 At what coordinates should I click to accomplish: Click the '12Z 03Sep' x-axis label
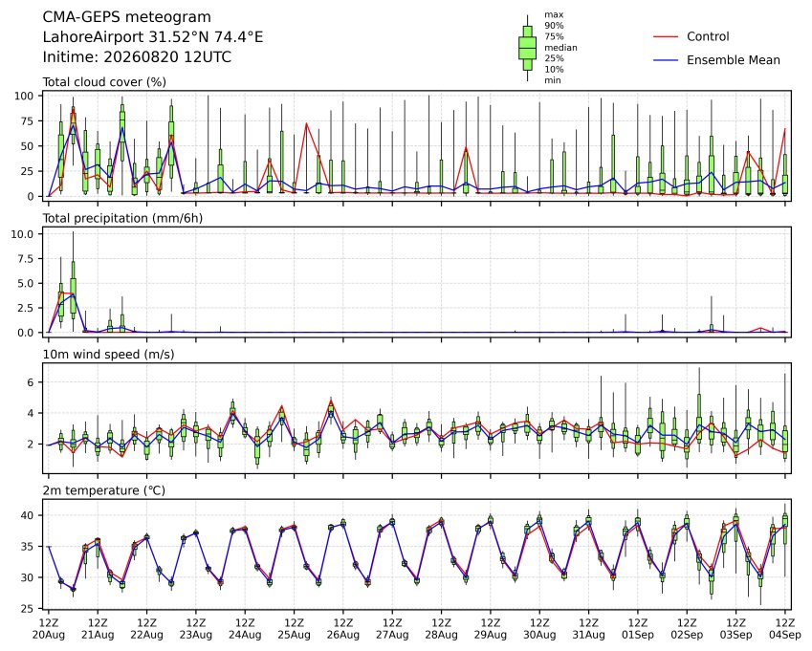click(x=735, y=629)
